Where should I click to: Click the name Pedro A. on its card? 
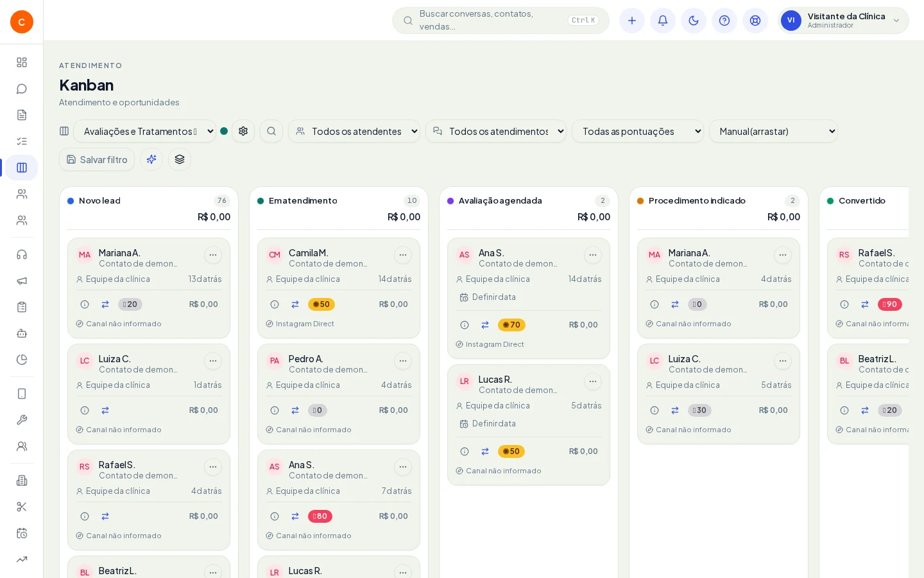tap(306, 359)
